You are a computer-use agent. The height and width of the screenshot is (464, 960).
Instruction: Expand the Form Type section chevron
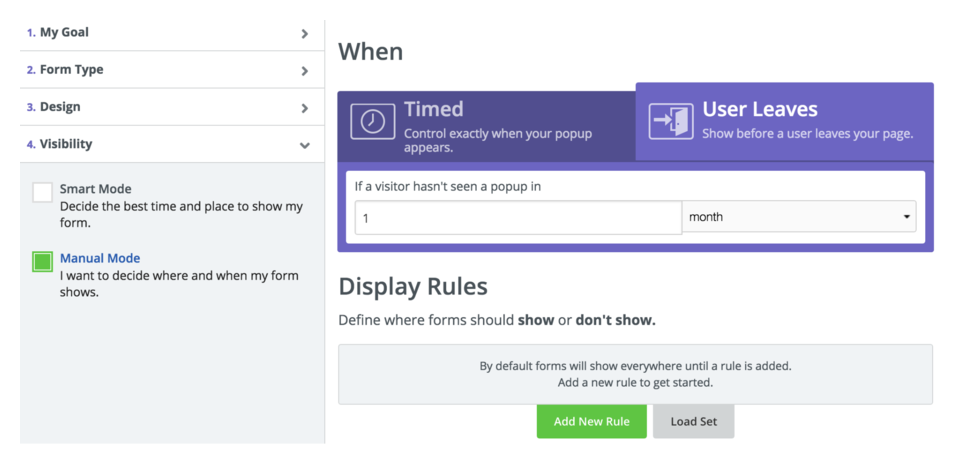(x=304, y=71)
